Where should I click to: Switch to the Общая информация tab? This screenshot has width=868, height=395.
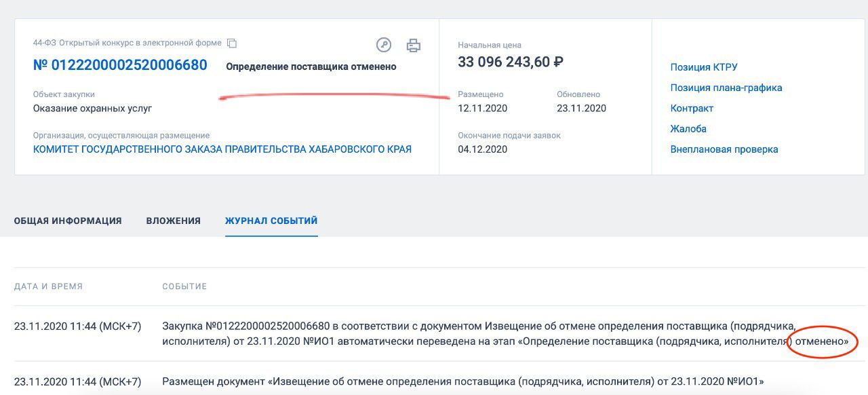(68, 221)
